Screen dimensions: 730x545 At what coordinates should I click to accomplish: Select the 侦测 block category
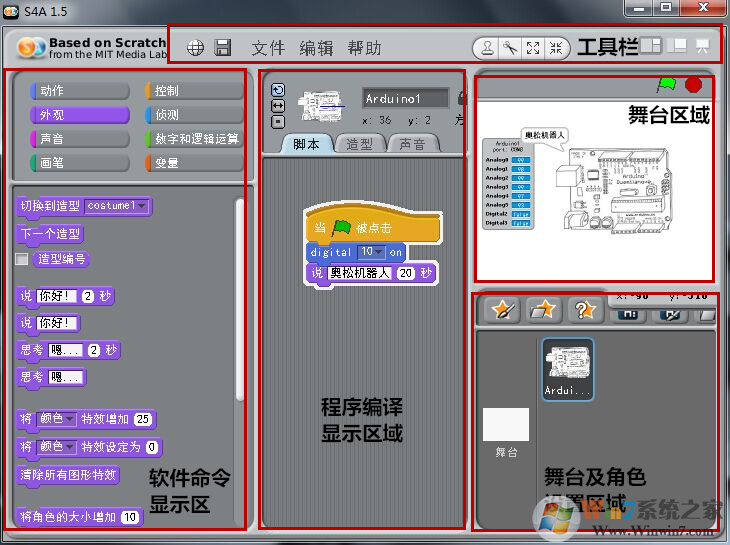[194, 115]
